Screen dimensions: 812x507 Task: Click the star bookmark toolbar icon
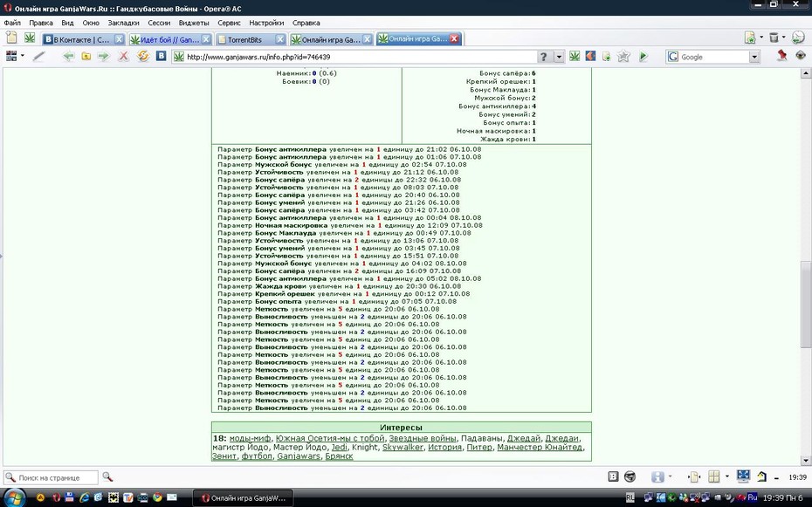coord(623,56)
